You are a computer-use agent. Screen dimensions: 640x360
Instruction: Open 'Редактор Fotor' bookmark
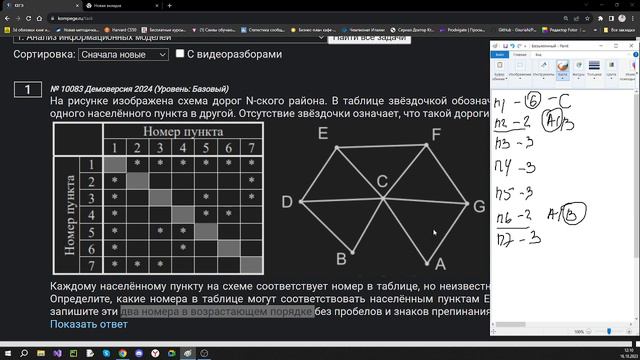coord(563,30)
